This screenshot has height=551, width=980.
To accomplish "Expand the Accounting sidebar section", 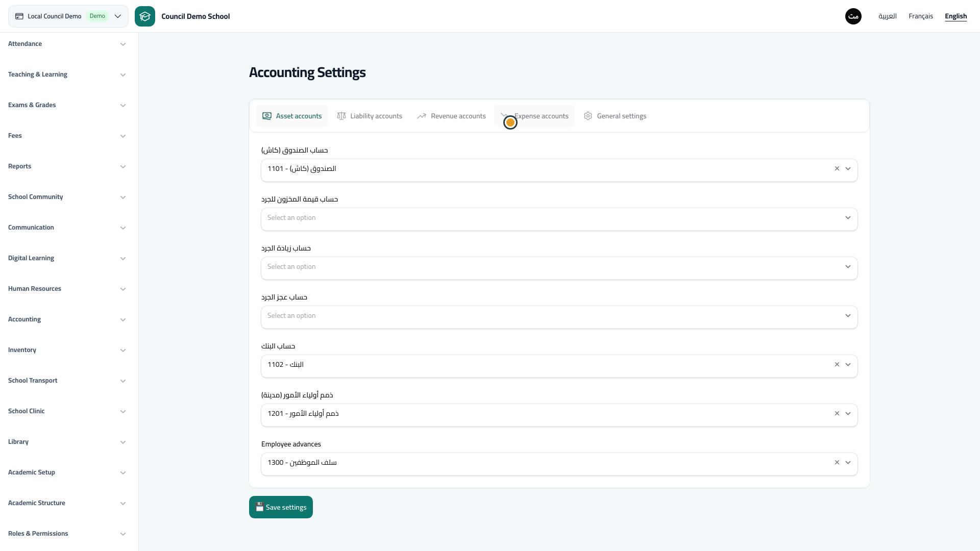I will coord(67,319).
